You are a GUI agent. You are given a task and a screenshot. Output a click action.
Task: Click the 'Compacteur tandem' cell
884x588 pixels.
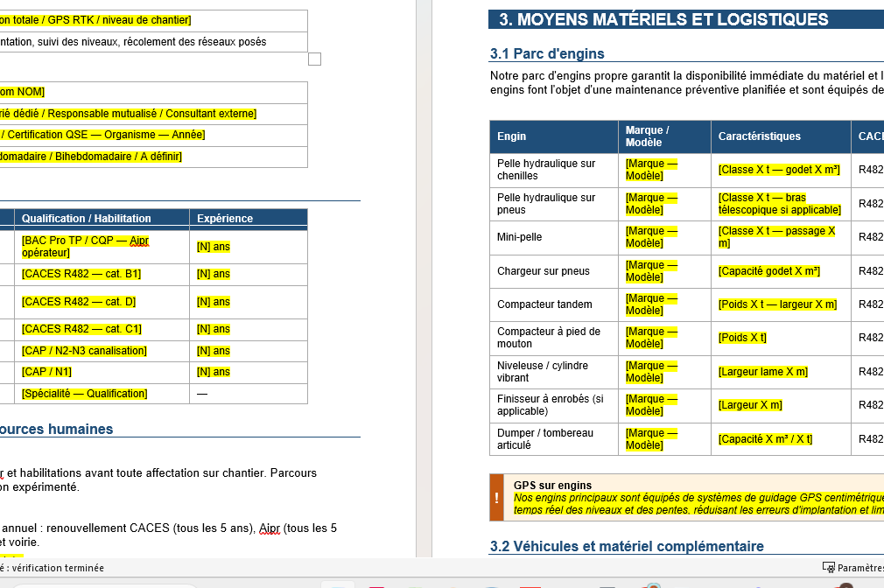click(554, 304)
